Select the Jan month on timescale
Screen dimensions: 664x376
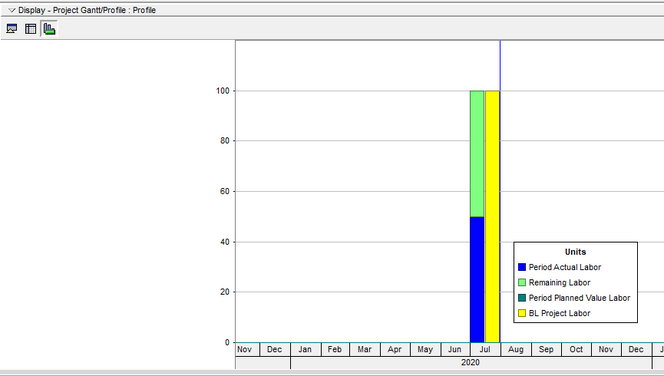pos(305,349)
